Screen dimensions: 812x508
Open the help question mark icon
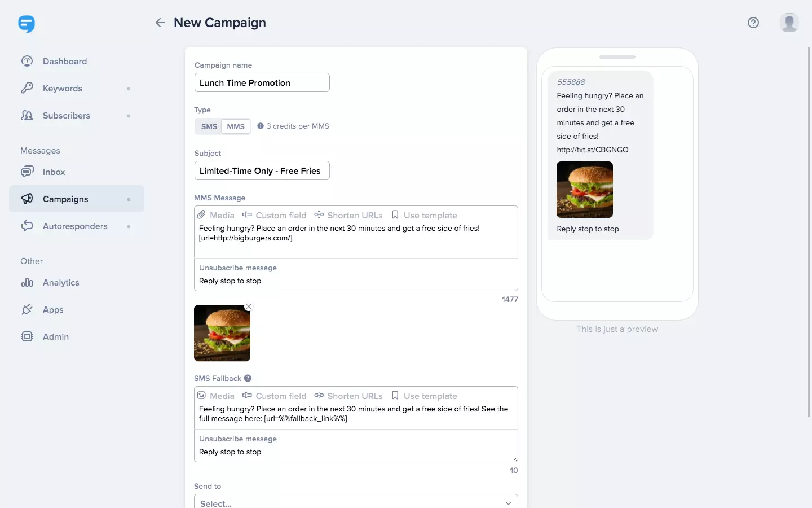click(753, 23)
